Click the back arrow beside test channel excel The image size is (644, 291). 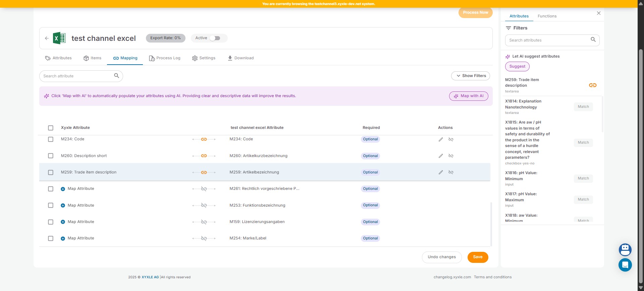(47, 39)
